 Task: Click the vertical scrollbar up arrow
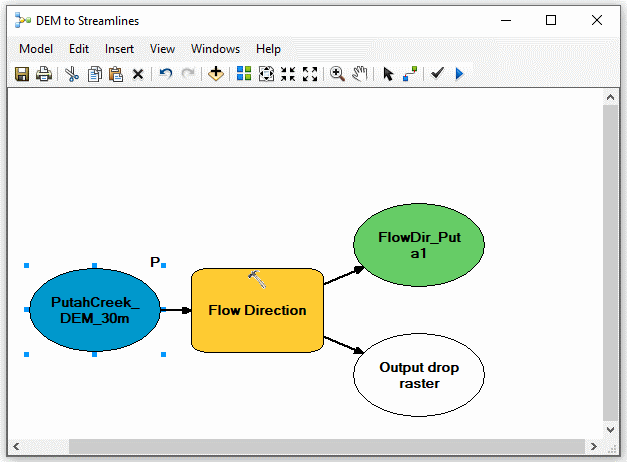(x=610, y=97)
